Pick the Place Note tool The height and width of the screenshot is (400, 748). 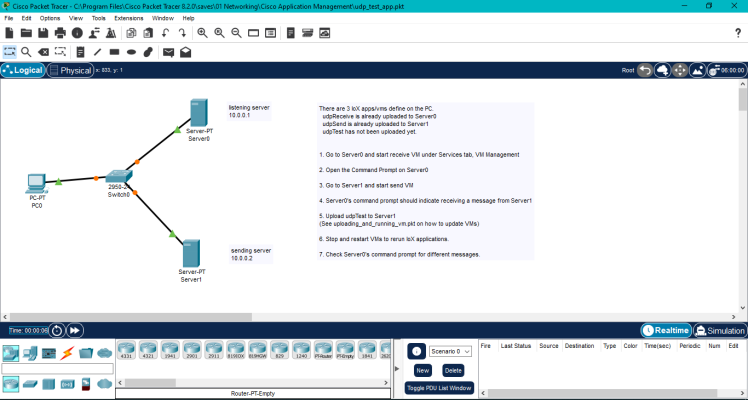click(x=81, y=52)
